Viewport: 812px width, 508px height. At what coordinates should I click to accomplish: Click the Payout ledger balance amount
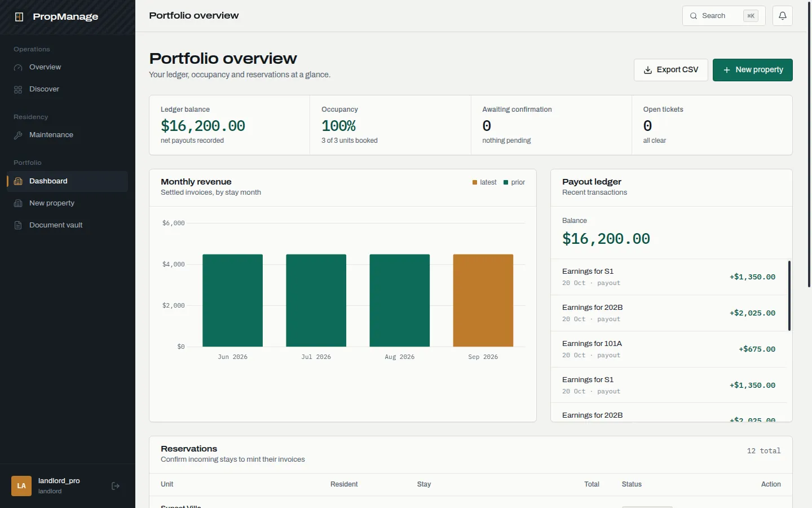[x=606, y=239]
